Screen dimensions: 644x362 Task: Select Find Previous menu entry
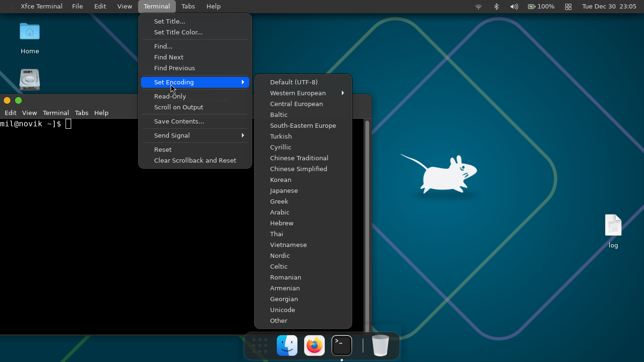(195, 68)
